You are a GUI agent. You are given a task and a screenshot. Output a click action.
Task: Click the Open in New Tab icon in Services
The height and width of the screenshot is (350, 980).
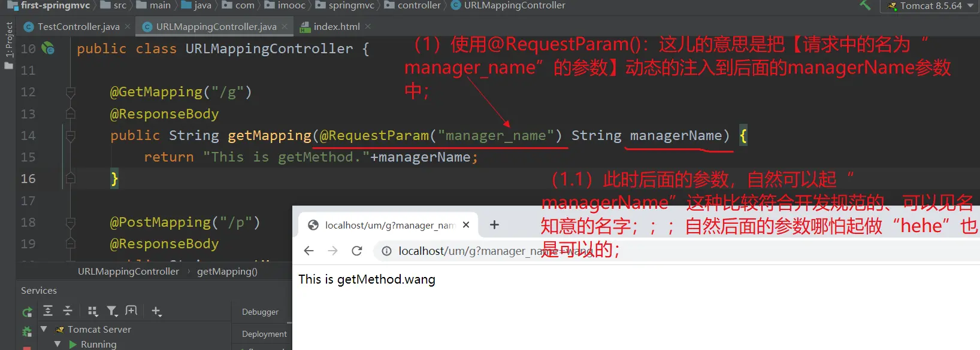point(131,311)
